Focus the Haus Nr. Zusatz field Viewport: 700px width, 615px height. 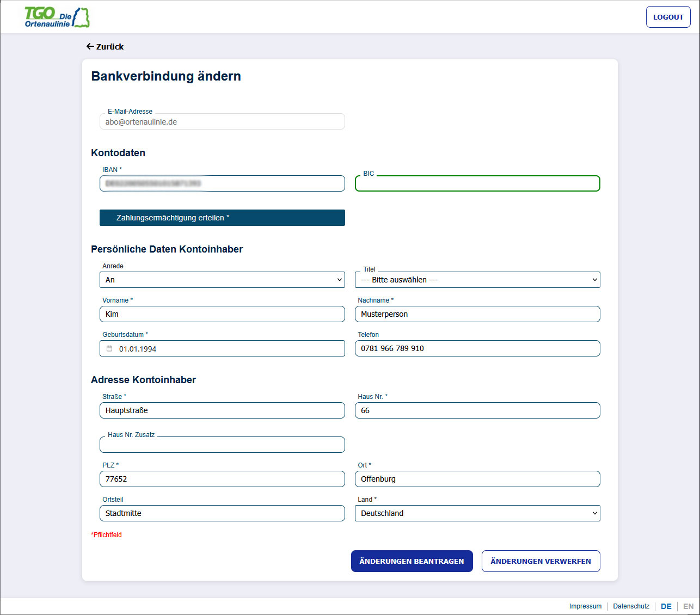[x=222, y=445]
